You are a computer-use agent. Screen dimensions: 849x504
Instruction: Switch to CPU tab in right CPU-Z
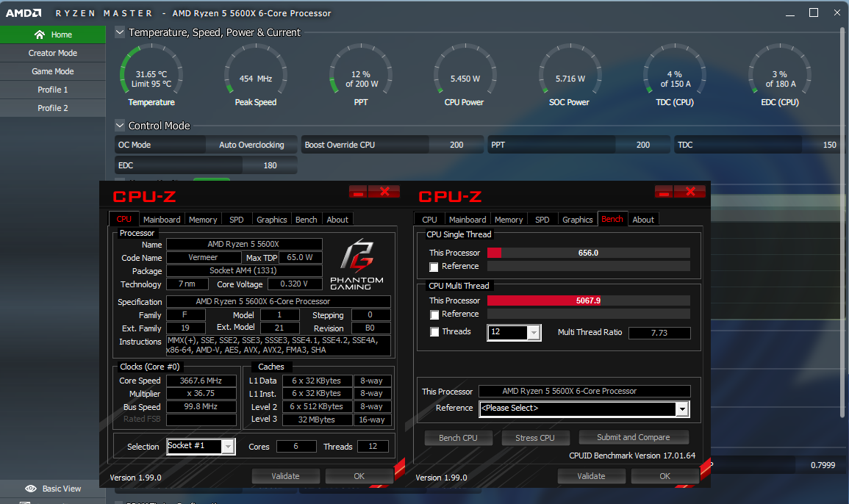429,219
